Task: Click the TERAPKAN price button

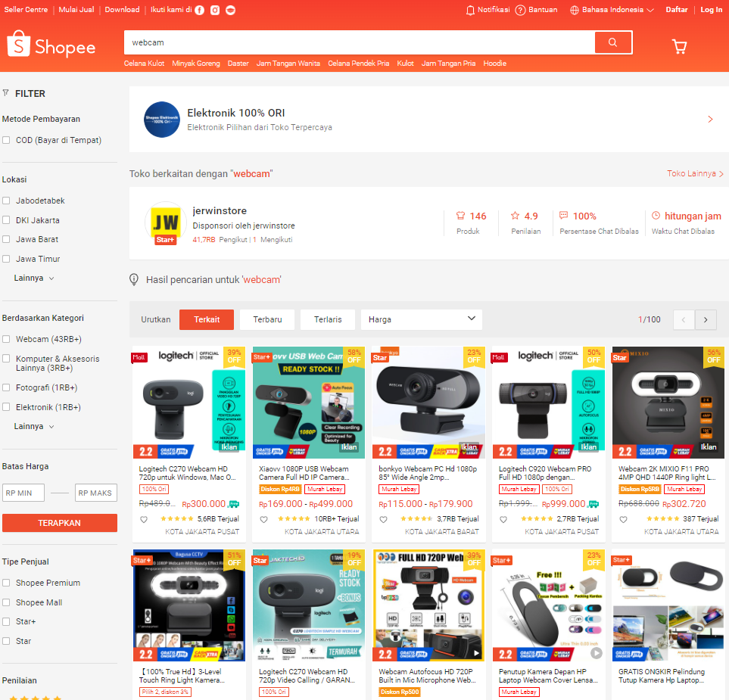Action: pyautogui.click(x=60, y=523)
